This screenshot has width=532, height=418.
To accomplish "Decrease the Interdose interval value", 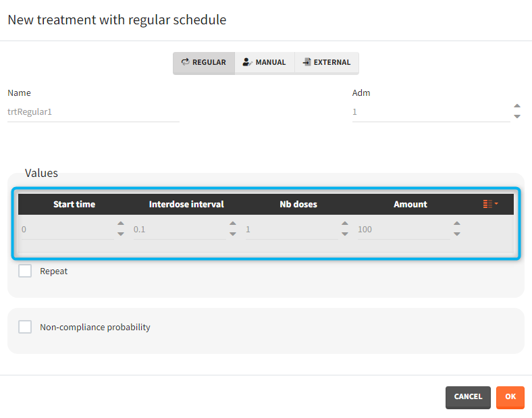I will (233, 234).
